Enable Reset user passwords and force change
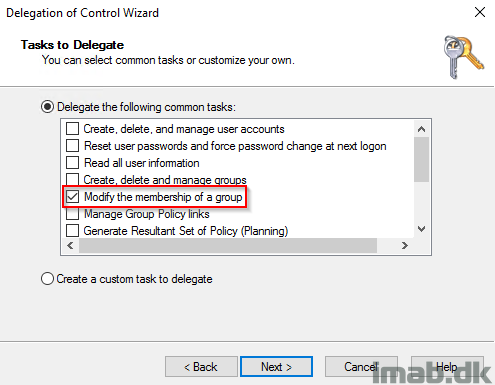The image size is (495, 385). tap(72, 146)
